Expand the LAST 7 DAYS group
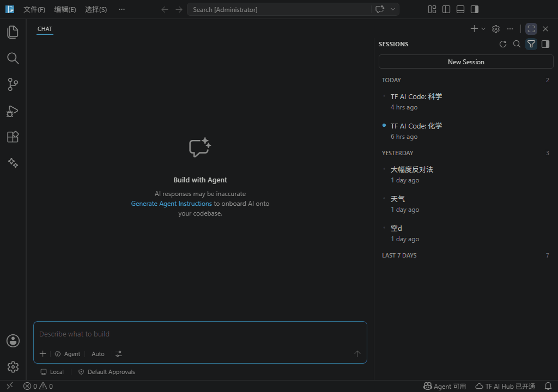This screenshot has height=392, width=558. [x=465, y=255]
